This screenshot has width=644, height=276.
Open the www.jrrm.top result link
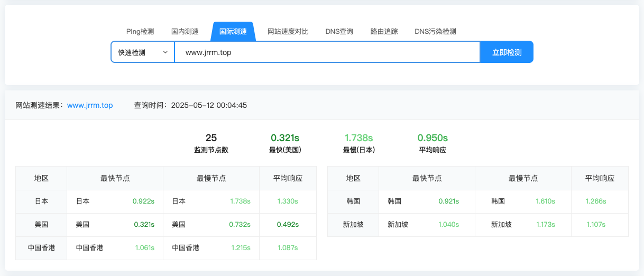tap(90, 105)
